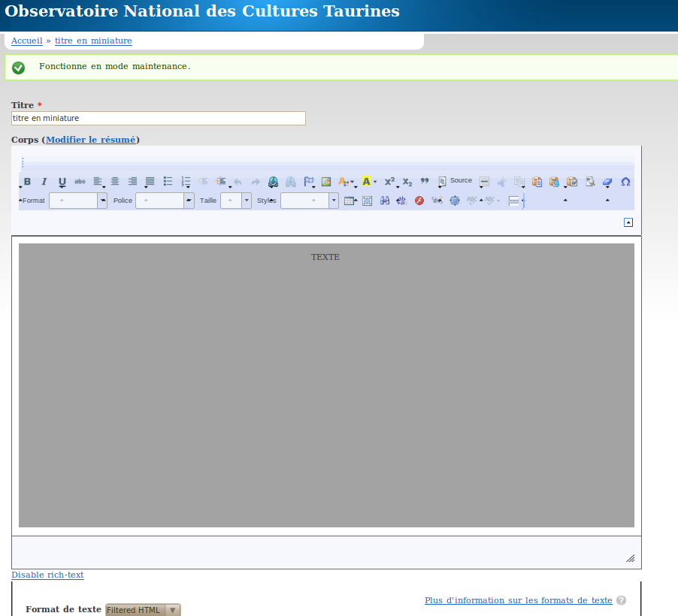Go to the Accueil breadcrumb link
Image resolution: width=678 pixels, height=616 pixels.
[27, 41]
